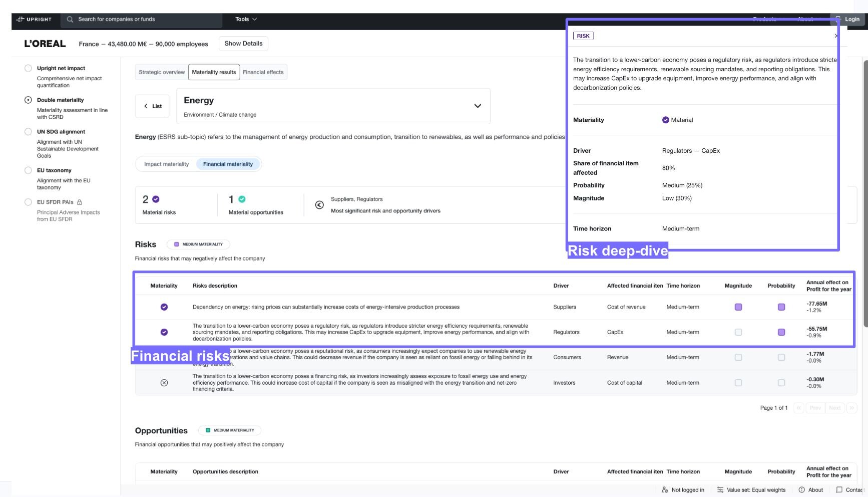Click the Material check icon in risk panel

click(x=666, y=120)
